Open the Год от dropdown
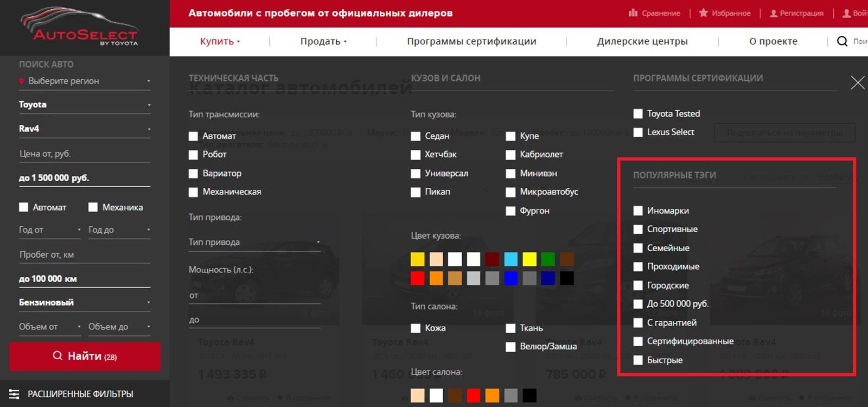 coord(50,230)
